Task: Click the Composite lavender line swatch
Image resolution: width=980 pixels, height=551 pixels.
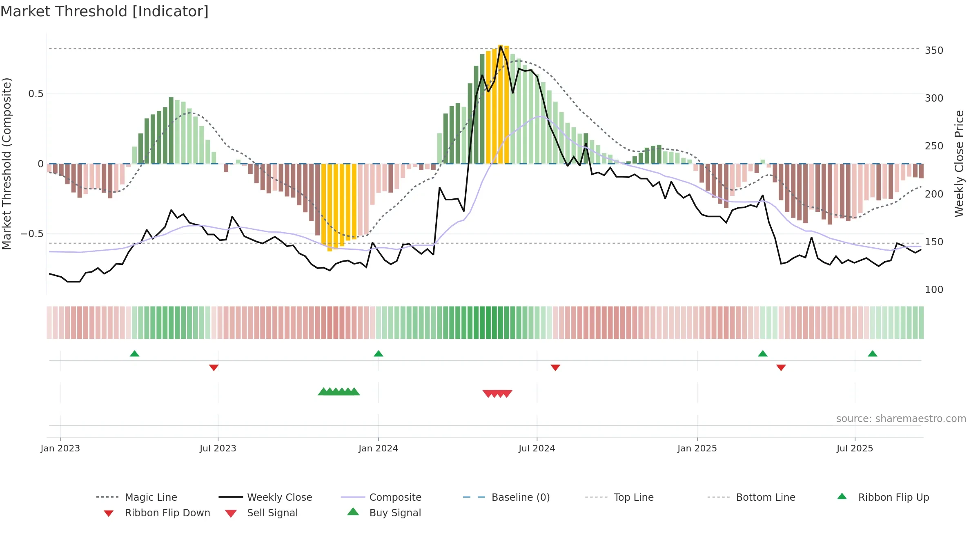Action: tap(353, 497)
